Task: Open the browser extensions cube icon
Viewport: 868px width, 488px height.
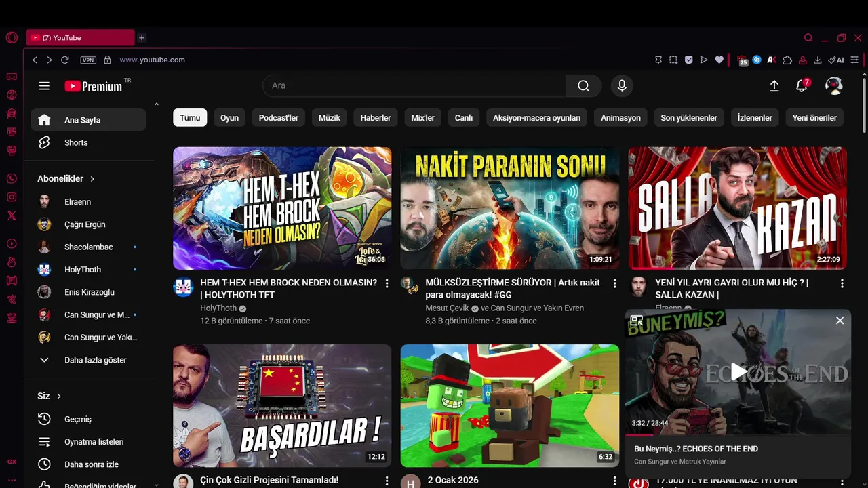Action: point(787,60)
